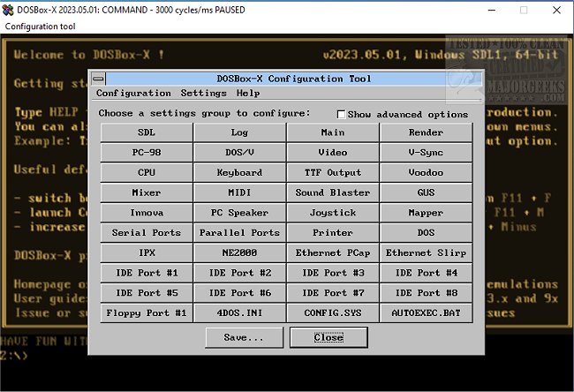Open the Ethernet PCap settings group
Image resolution: width=574 pixels, height=392 pixels.
[x=333, y=253]
